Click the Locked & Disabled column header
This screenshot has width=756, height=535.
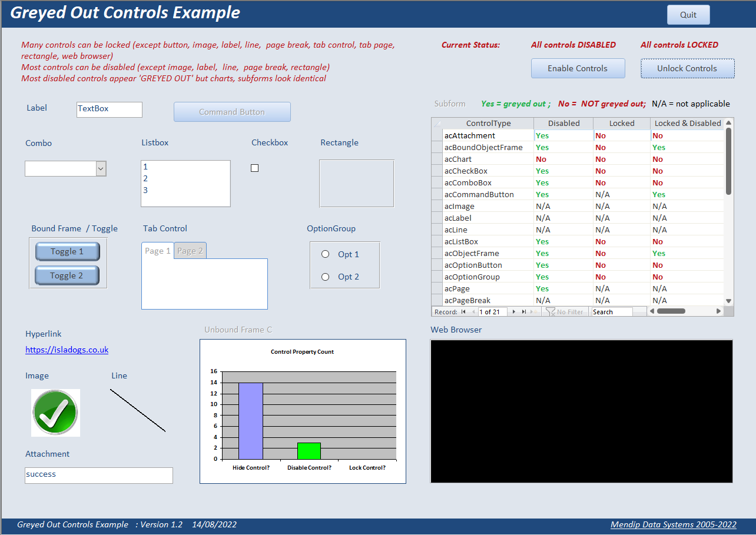click(687, 124)
